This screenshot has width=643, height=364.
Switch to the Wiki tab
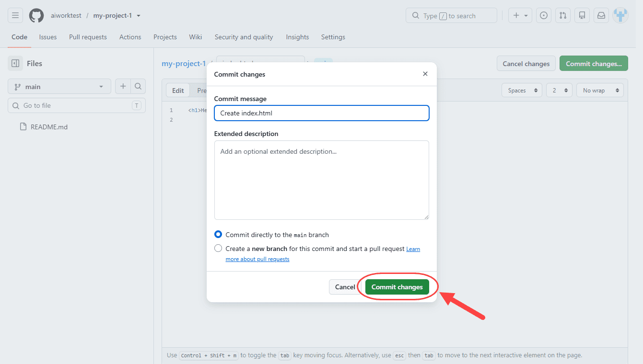click(x=196, y=37)
